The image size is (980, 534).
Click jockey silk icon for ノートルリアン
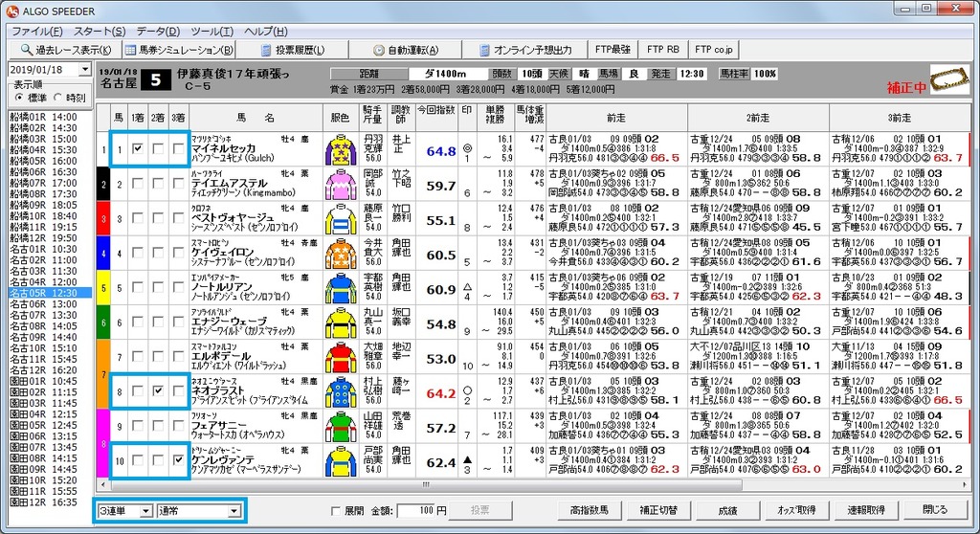click(x=341, y=288)
